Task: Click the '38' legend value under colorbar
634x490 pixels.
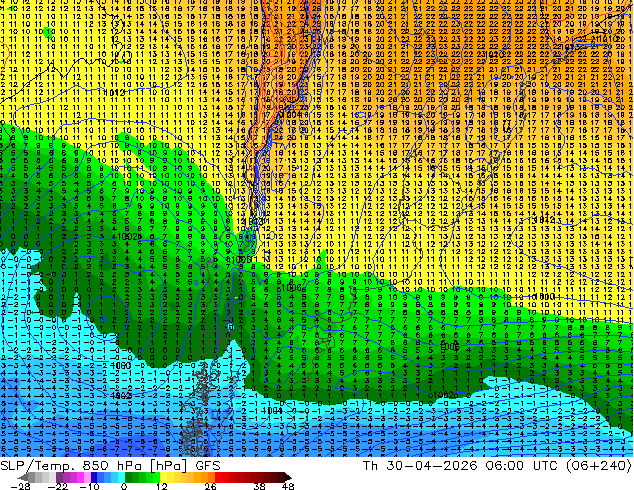Action: pyautogui.click(x=260, y=486)
